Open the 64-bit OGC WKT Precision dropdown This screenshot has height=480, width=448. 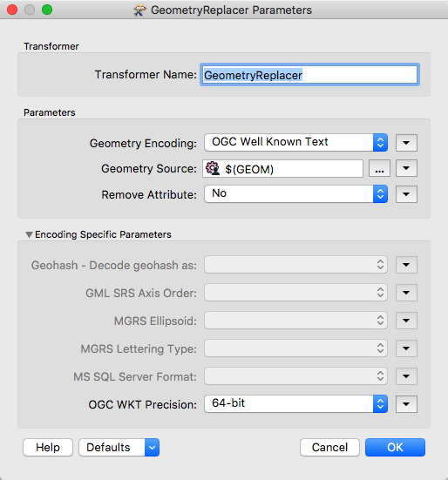(295, 404)
